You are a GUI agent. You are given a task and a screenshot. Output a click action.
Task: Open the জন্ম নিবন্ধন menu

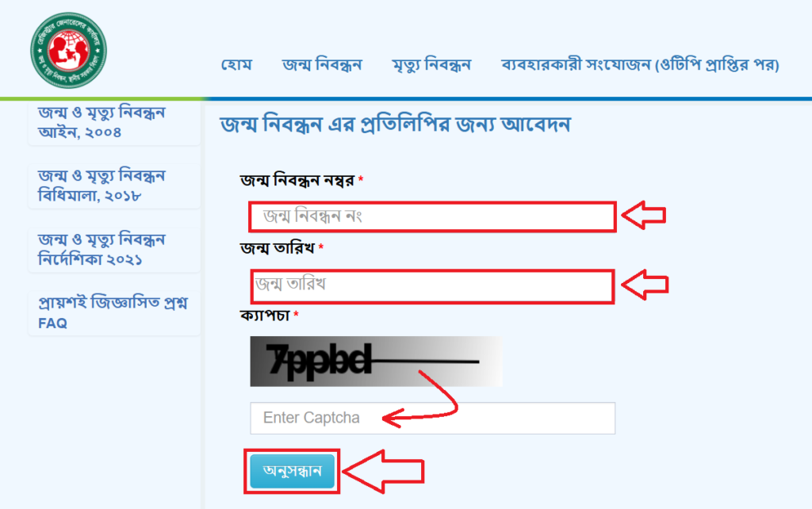(322, 65)
